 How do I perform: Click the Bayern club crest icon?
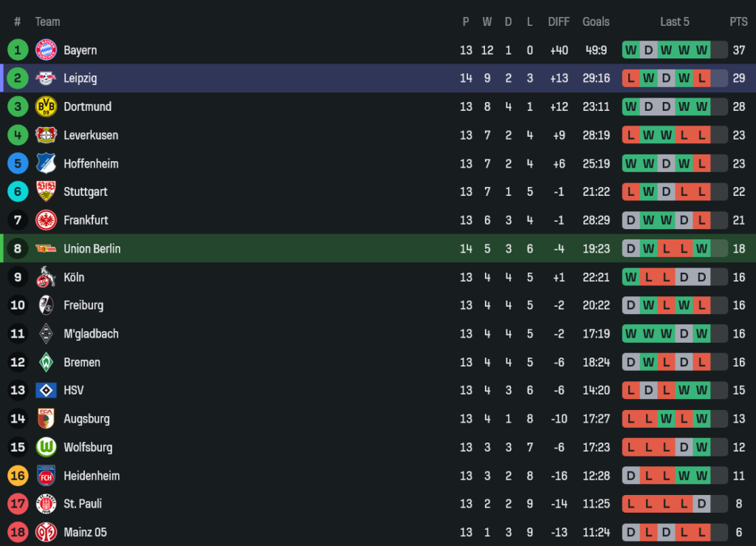46,50
